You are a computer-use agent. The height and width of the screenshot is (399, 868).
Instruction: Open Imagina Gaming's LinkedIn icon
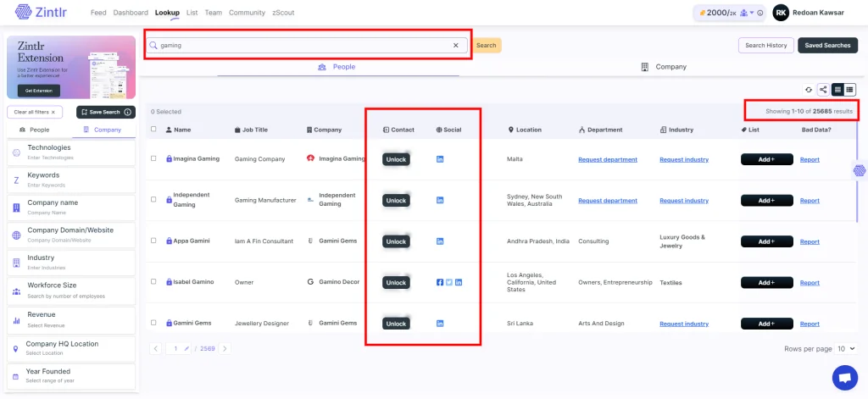click(439, 159)
